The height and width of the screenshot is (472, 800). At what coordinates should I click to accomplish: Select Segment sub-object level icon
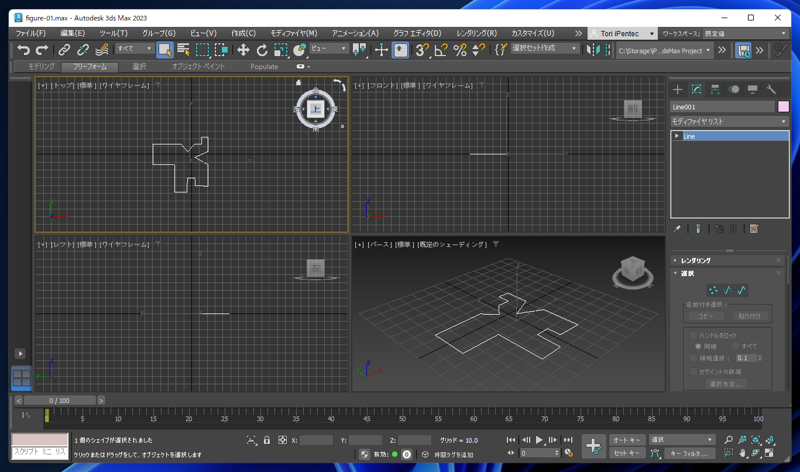pos(728,290)
